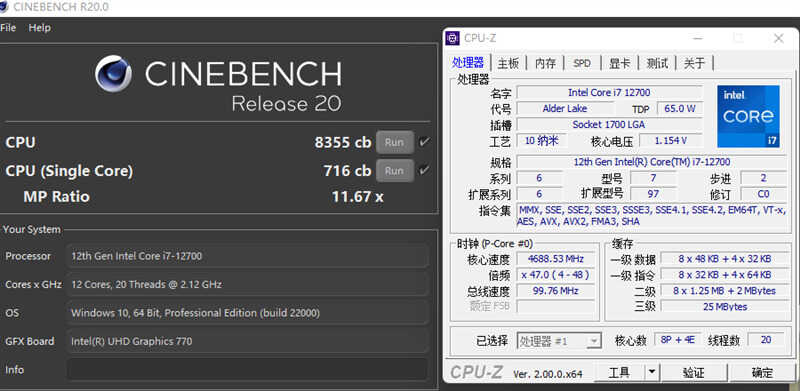Screen dimensions: 800x391
Task: Switch to the 主板 tab
Action: (x=508, y=63)
